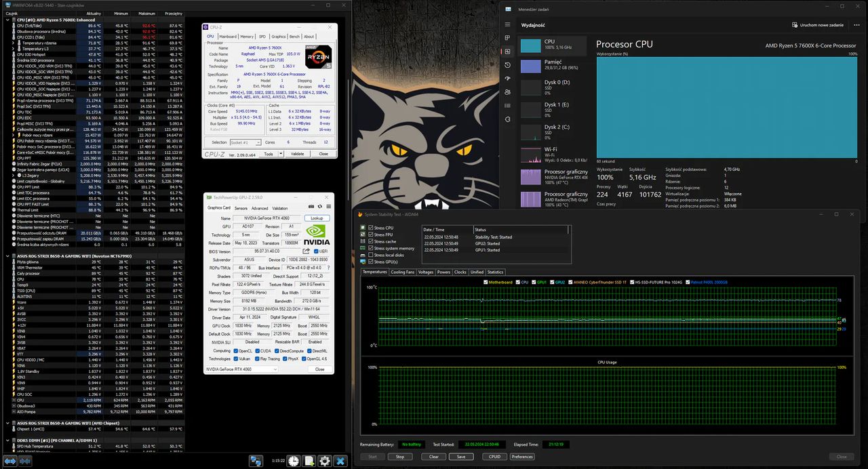Toggle Patriot P400L legend checkbox
Screen dimensions: 868x469
point(688,282)
